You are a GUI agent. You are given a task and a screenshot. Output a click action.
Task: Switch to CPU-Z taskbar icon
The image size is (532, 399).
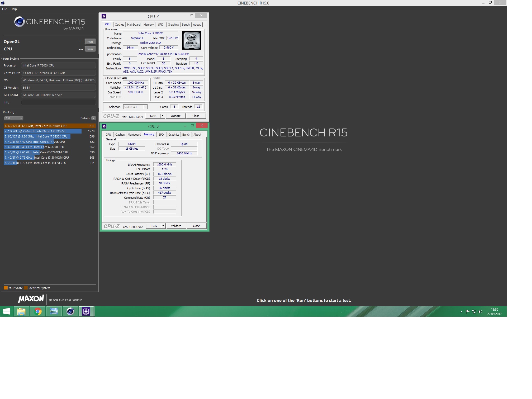(x=86, y=312)
